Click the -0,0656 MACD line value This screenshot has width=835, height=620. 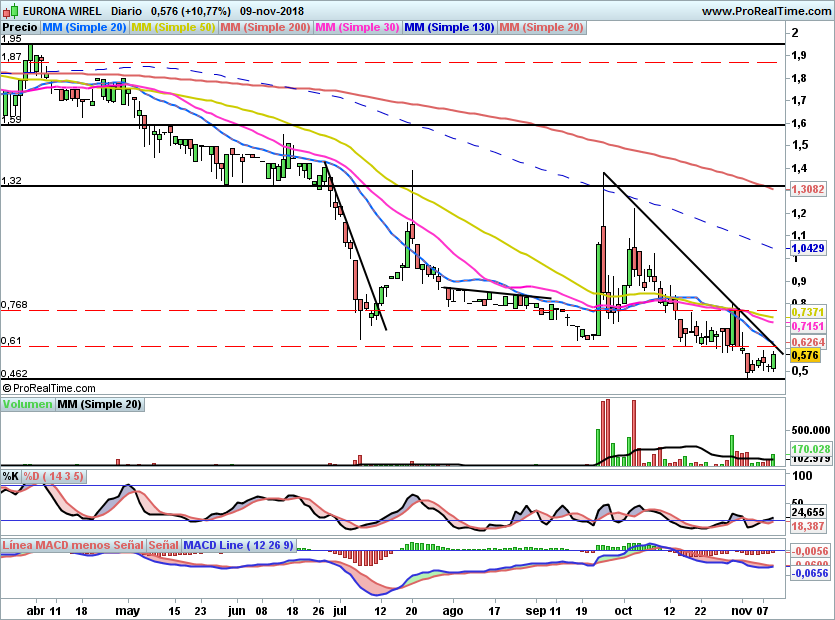pyautogui.click(x=809, y=573)
